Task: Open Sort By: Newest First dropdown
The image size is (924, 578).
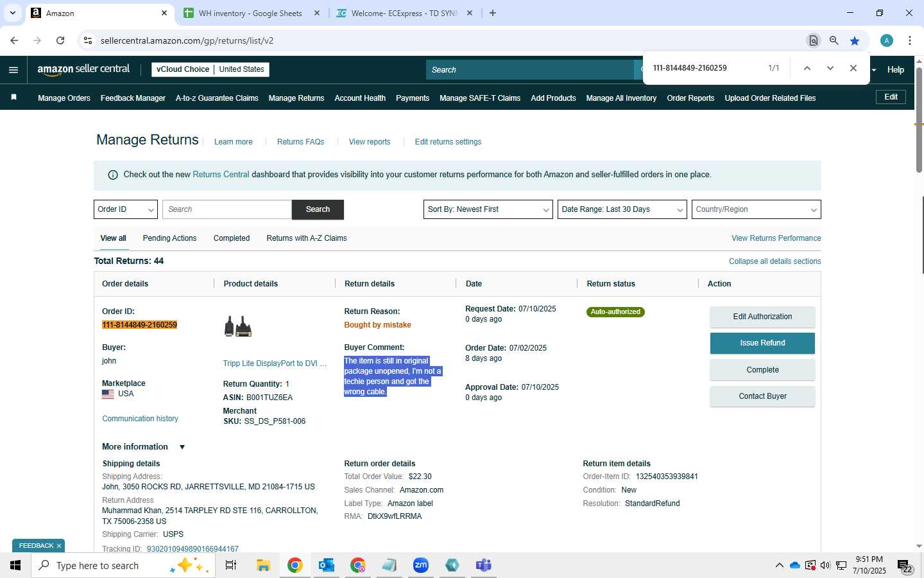Action: [488, 209]
